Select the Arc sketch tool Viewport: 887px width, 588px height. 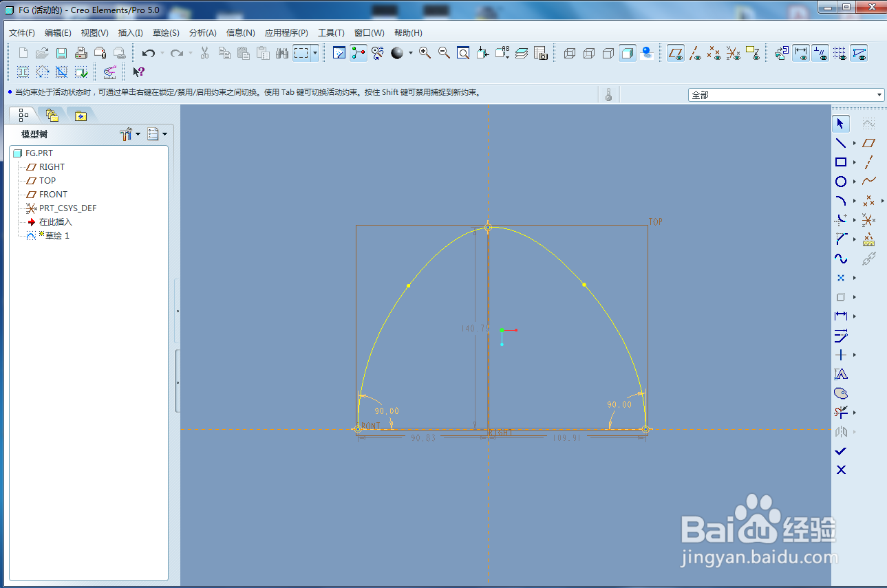click(840, 201)
